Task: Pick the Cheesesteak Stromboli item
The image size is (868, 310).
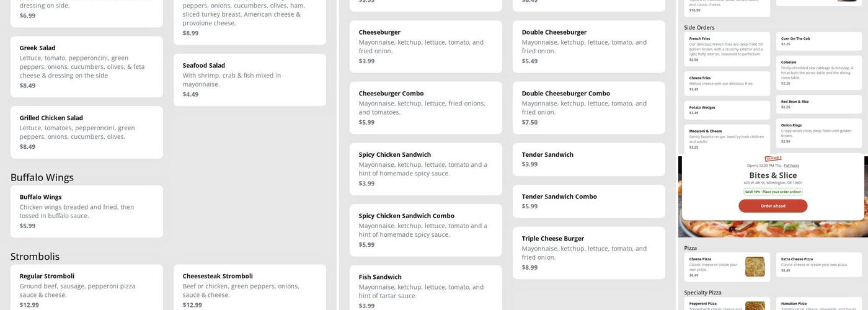Action: (249, 288)
